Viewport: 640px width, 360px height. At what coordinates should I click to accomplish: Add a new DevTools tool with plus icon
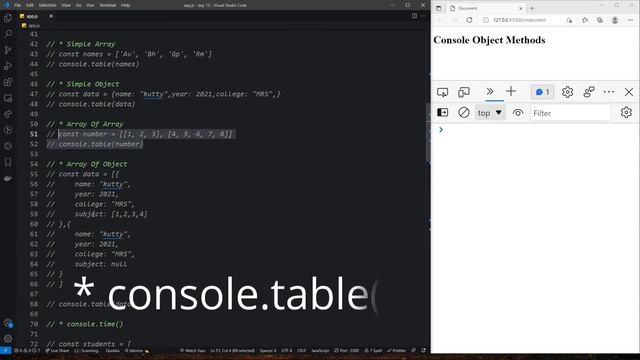click(511, 91)
